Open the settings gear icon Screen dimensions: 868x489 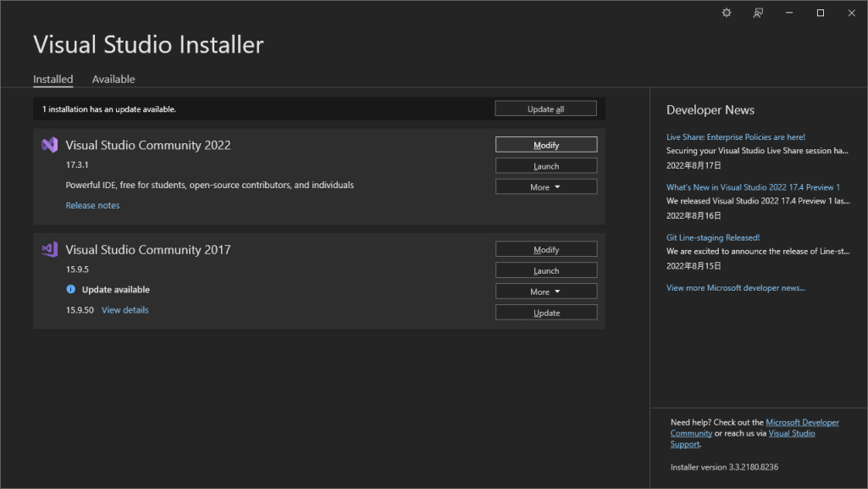727,13
